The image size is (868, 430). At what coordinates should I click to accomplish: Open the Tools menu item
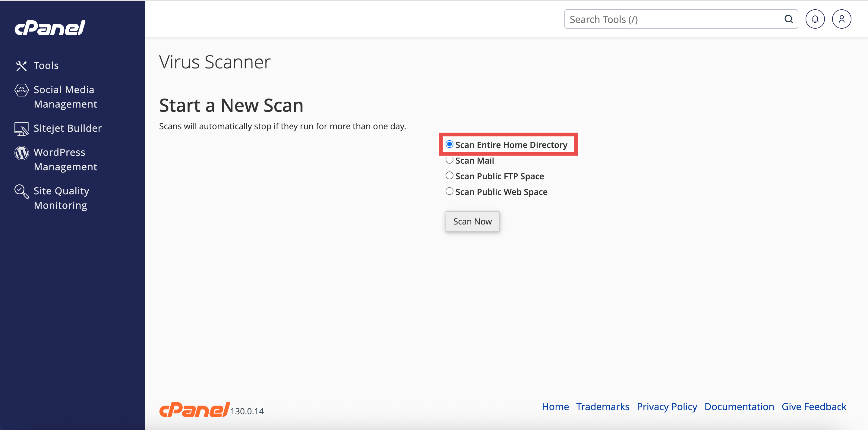click(x=46, y=66)
